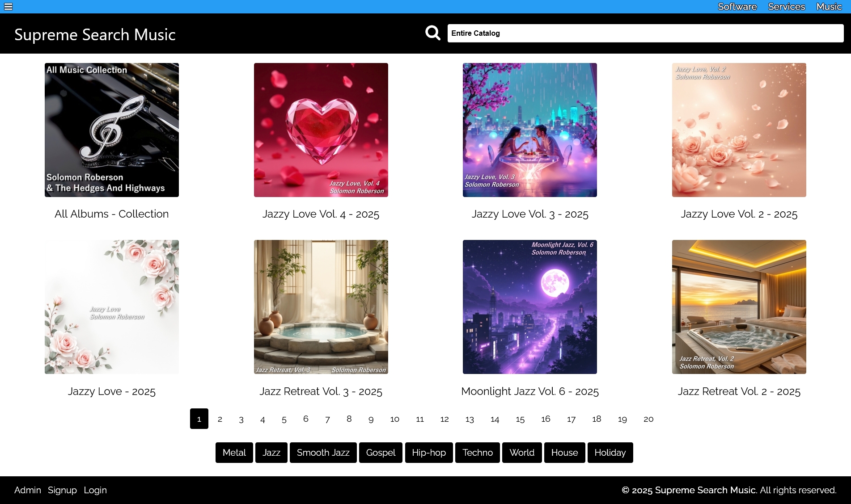This screenshot has width=851, height=504.
Task: Choose the Hip-hop genre button
Action: 428,453
